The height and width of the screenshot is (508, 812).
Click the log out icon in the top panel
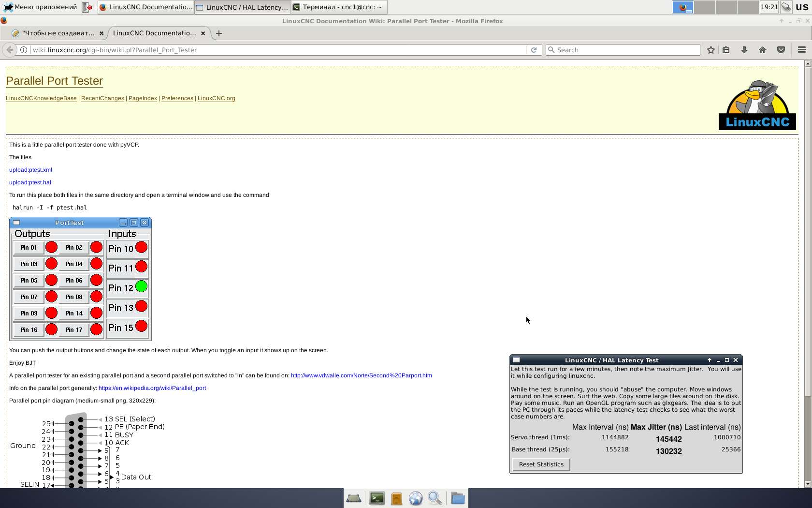pos(87,7)
